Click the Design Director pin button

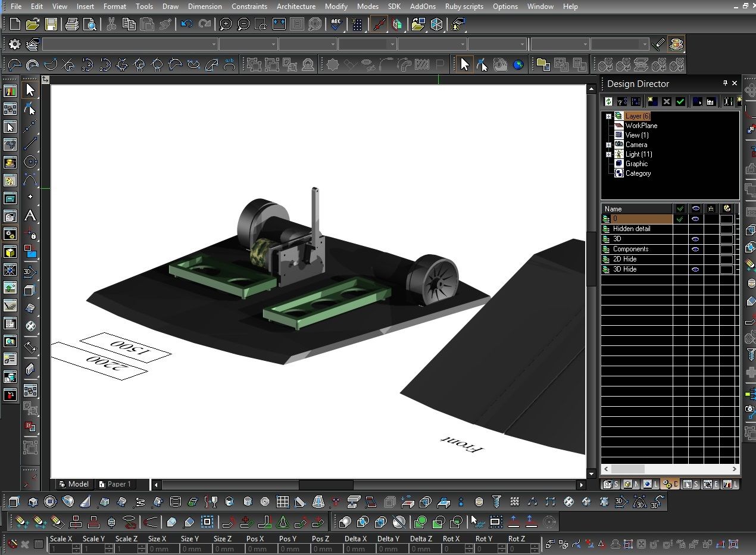(725, 83)
